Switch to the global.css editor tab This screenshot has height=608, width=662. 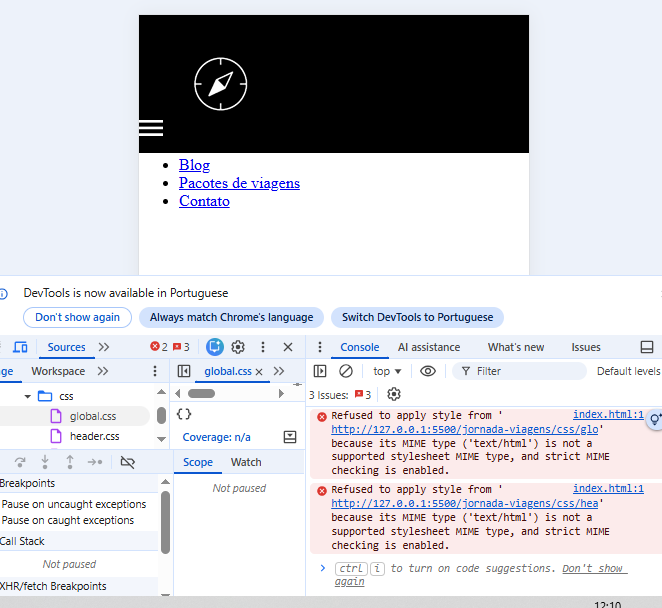point(228,371)
